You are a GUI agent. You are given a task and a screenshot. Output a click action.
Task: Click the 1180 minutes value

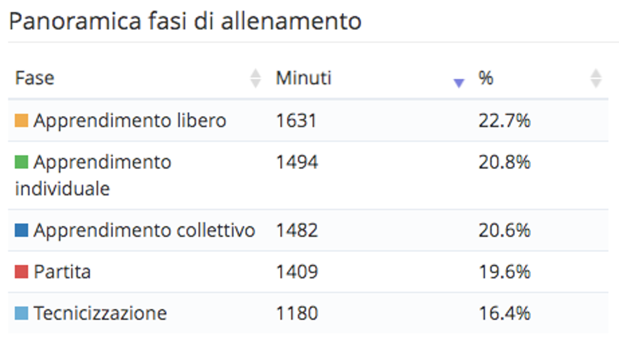coord(297,313)
